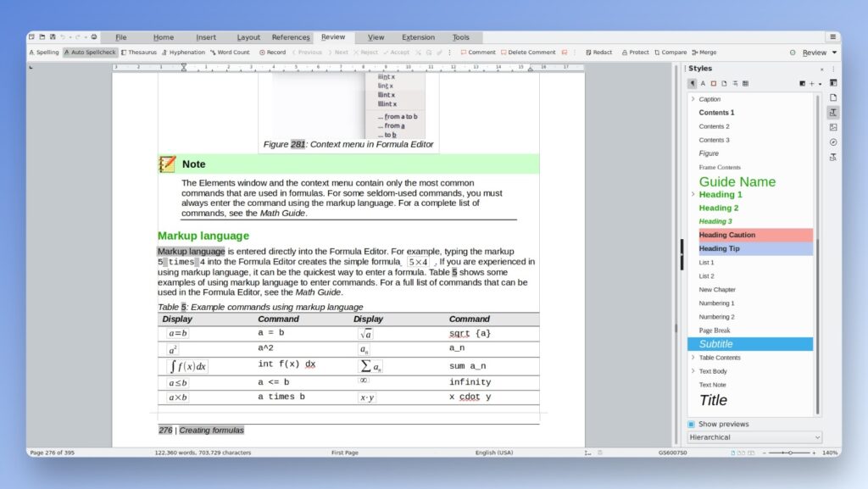The height and width of the screenshot is (489, 868).
Task: Click the Delete Comment button
Action: tap(528, 53)
